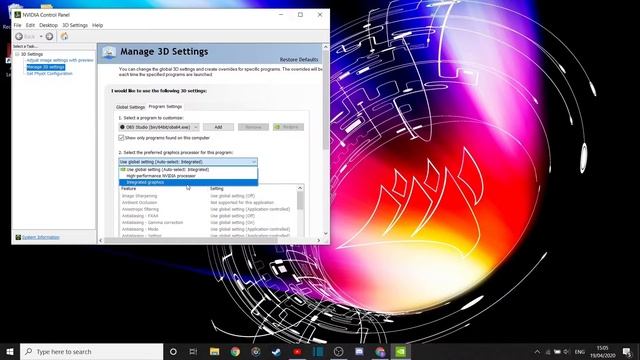The height and width of the screenshot is (360, 640).
Task: Click the Ambient Occlusion feature row
Action: click(x=208, y=202)
